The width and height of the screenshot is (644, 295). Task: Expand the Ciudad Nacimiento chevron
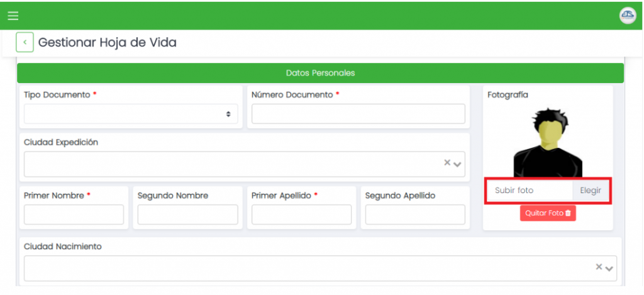pos(610,269)
